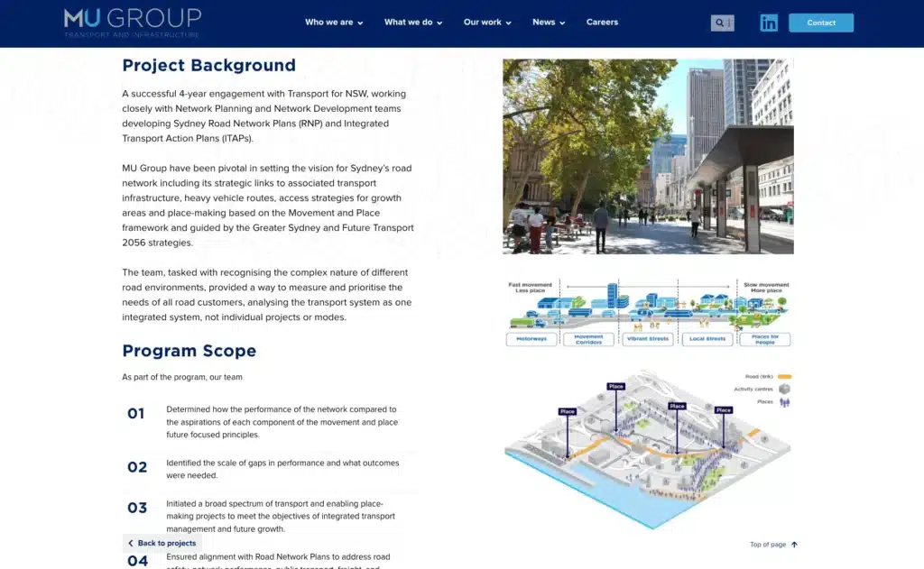This screenshot has width=924, height=569.
Task: Click the Vibrant Streets diagram label
Action: click(x=648, y=339)
